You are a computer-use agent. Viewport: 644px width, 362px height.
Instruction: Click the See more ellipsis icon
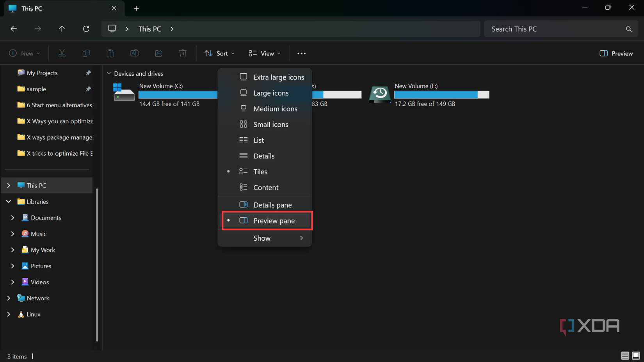pyautogui.click(x=301, y=53)
